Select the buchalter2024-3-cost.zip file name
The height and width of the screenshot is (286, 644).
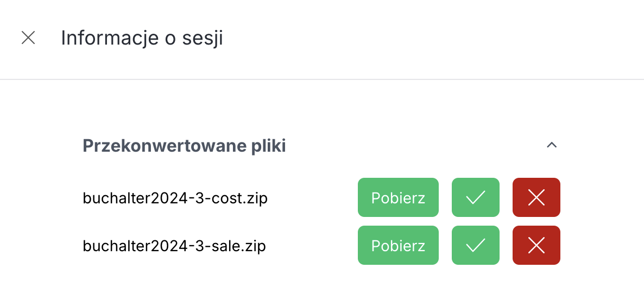tap(175, 198)
